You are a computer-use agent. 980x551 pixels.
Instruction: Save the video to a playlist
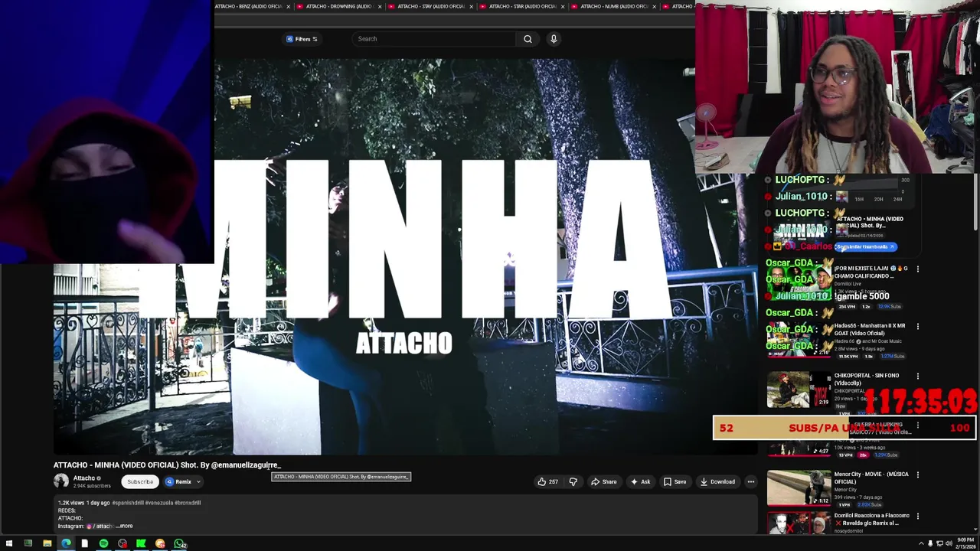675,481
